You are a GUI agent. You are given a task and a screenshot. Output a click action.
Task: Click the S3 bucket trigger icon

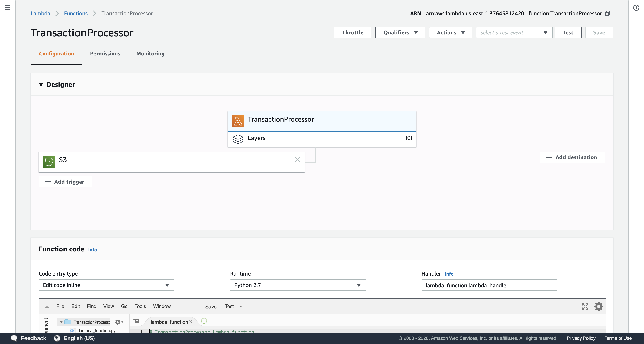click(x=49, y=161)
